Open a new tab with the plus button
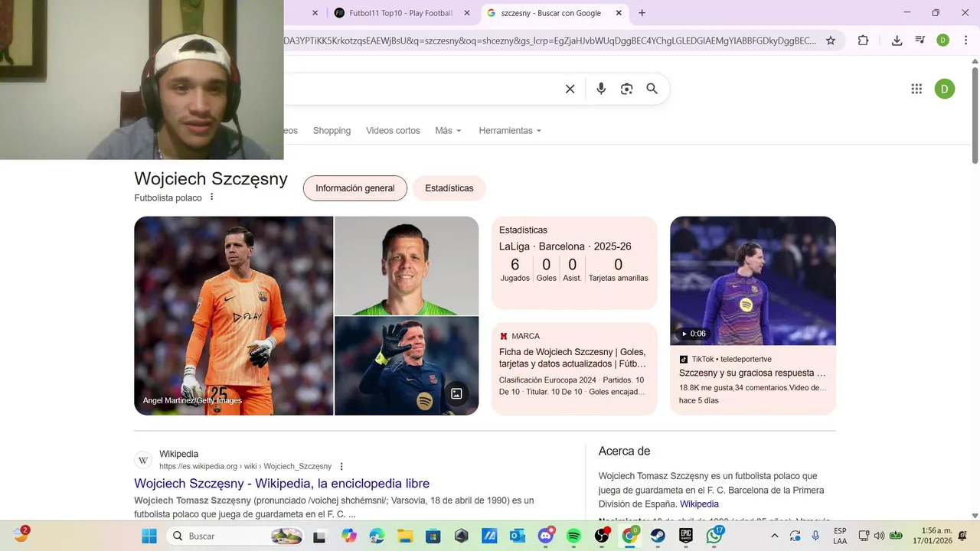The width and height of the screenshot is (980, 551). [642, 13]
